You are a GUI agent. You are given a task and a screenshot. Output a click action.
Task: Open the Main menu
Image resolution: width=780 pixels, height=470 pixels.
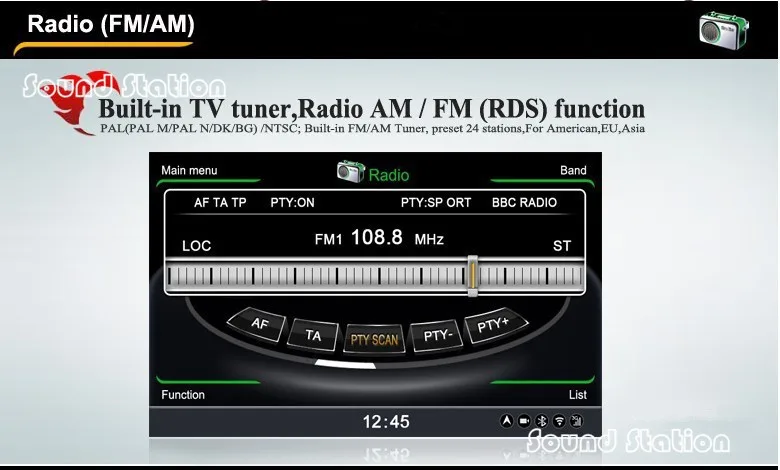(189, 171)
